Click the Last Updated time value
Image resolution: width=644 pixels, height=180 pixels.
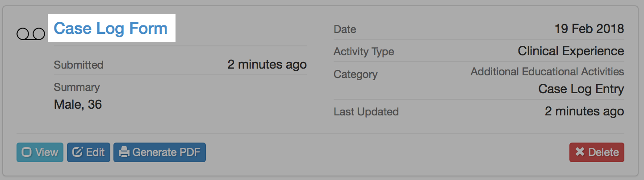pyautogui.click(x=584, y=111)
